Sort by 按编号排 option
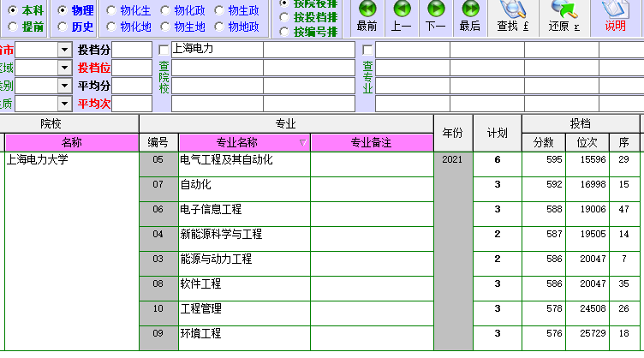This screenshot has height=358, width=644. point(308,32)
